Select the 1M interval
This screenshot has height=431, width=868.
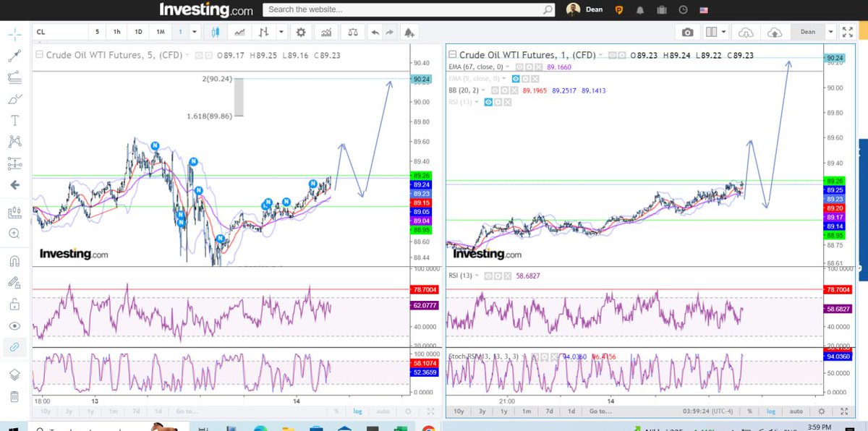click(161, 32)
